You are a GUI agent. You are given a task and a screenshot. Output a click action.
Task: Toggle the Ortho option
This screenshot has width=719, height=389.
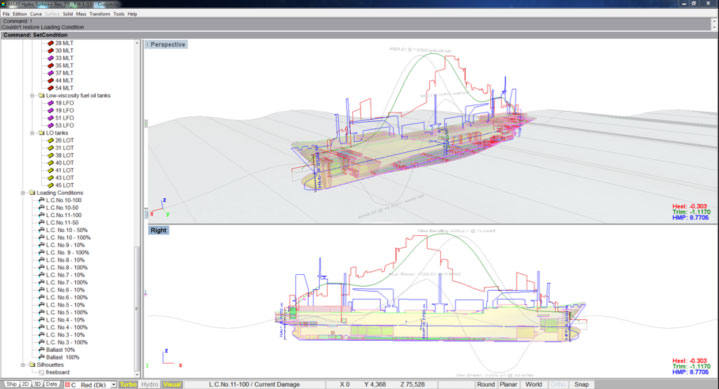(x=558, y=384)
